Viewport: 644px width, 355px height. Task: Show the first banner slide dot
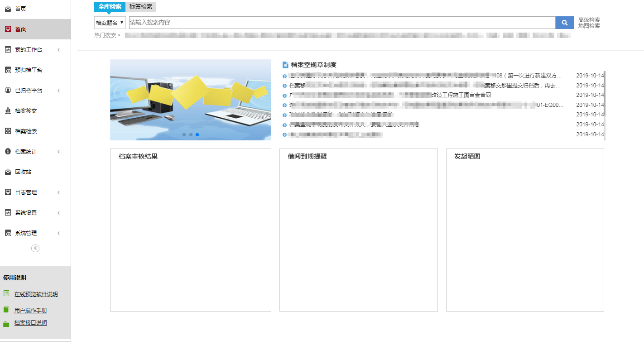click(184, 134)
